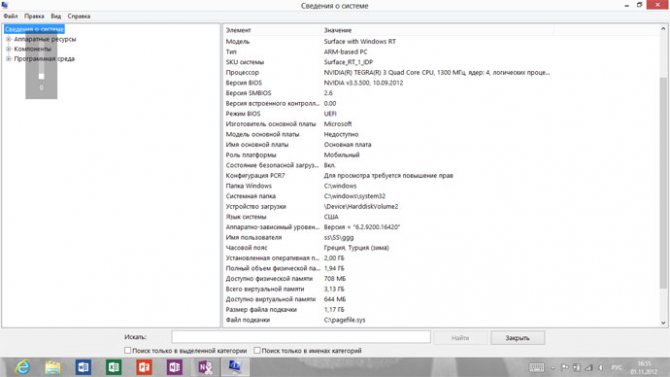The width and height of the screenshot is (670, 377).
Task: Select the Сведения о системе tree root
Action: 34,29
